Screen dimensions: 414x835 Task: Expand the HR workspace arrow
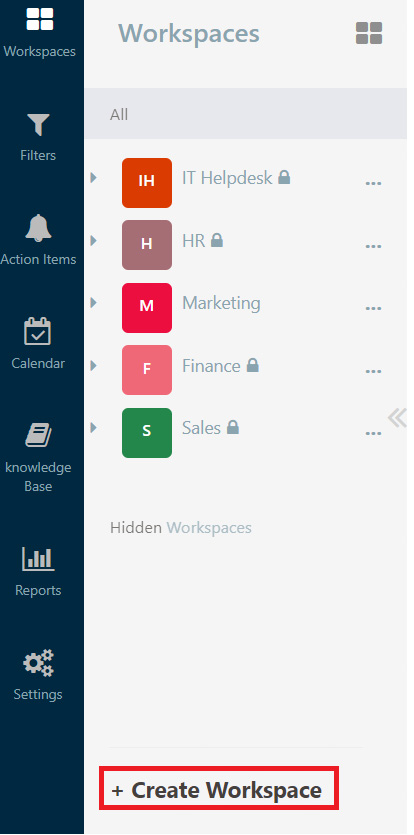[94, 241]
